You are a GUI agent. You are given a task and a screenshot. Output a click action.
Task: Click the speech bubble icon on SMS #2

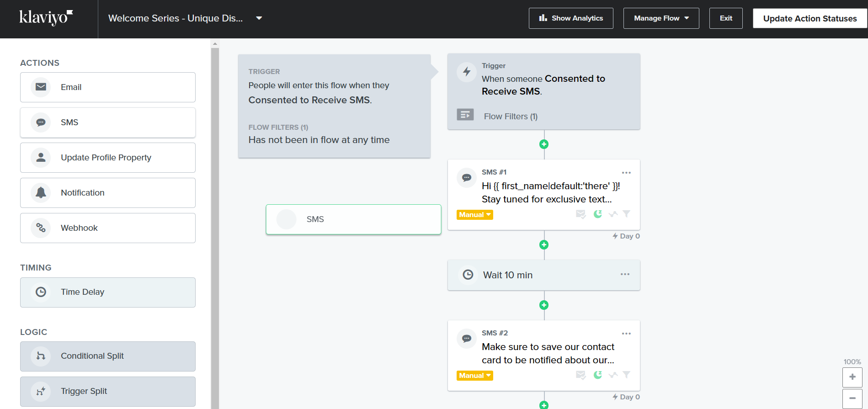pos(467,339)
